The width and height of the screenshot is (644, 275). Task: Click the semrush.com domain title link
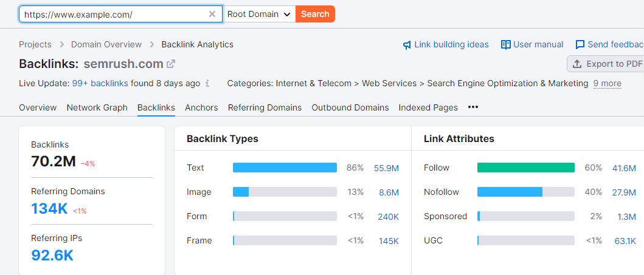(x=123, y=64)
